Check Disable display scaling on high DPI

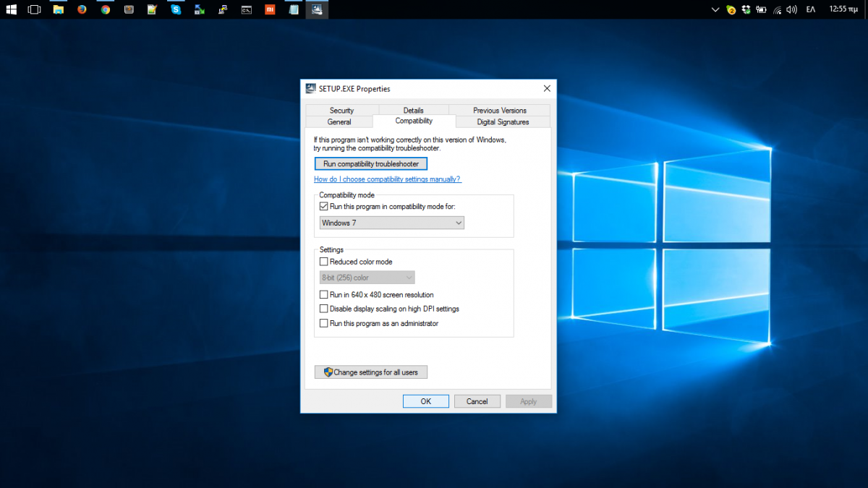(324, 309)
